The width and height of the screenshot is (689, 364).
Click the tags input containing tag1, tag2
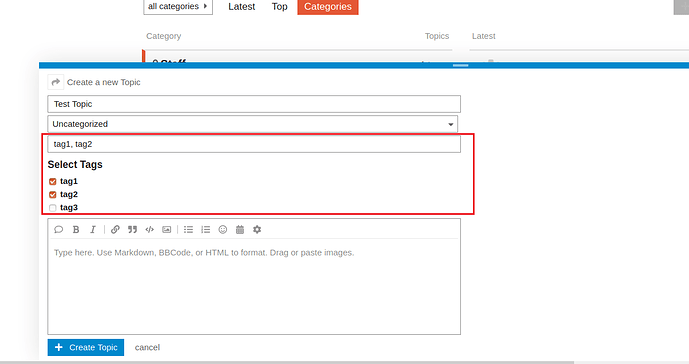[x=254, y=144]
